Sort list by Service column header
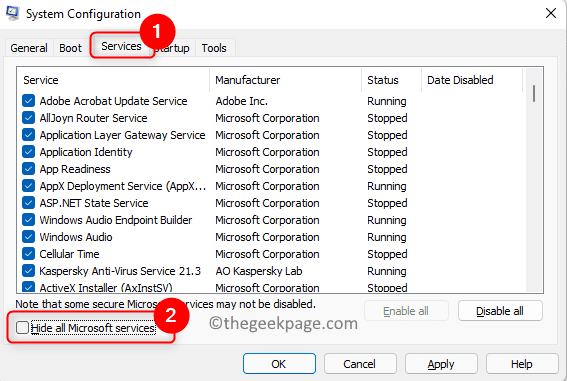This screenshot has width=567, height=381. 113,80
